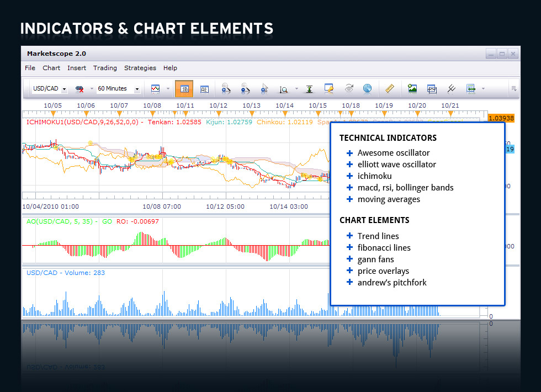Image resolution: width=541 pixels, height=392 pixels.
Task: Click the andrew's pitchfork list item
Action: coord(392,283)
